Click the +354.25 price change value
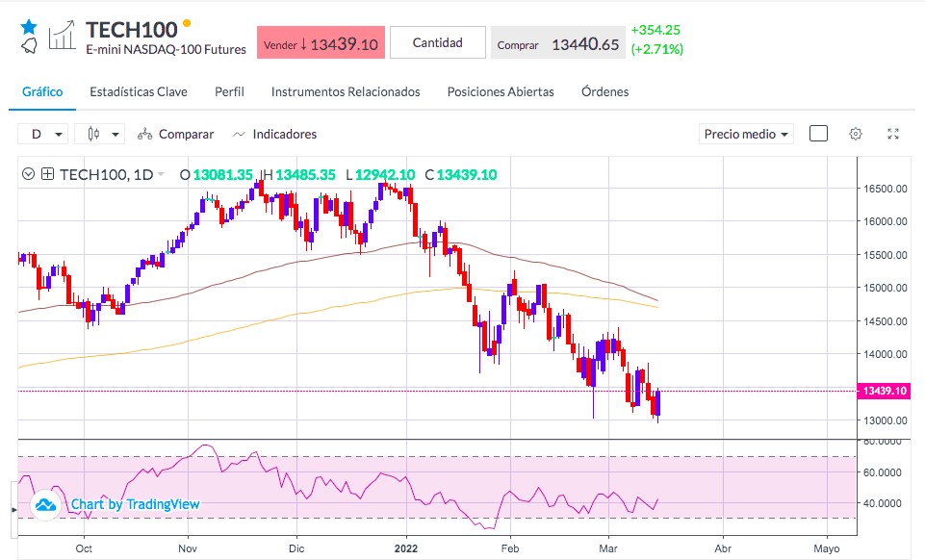925x560 pixels. click(x=655, y=30)
